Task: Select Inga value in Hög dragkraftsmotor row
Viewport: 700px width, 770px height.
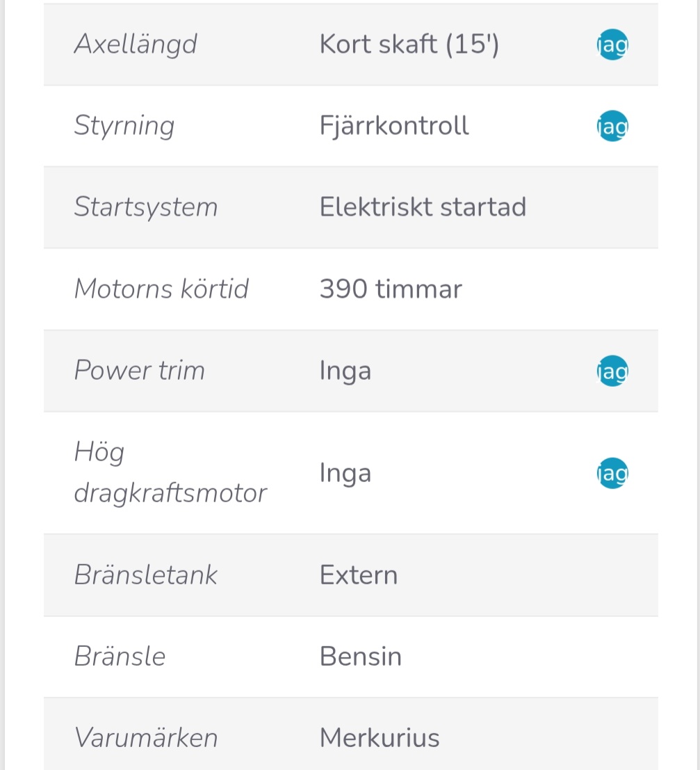Action: [x=345, y=474]
